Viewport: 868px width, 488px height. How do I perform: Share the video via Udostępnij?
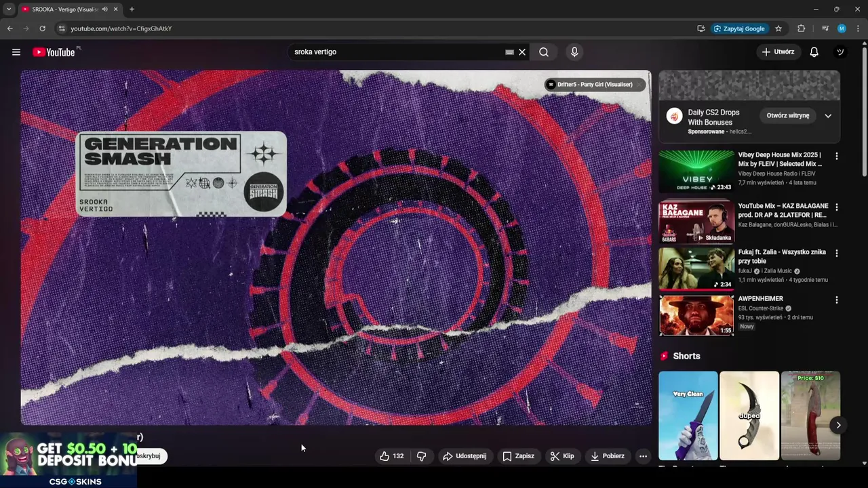tap(465, 456)
